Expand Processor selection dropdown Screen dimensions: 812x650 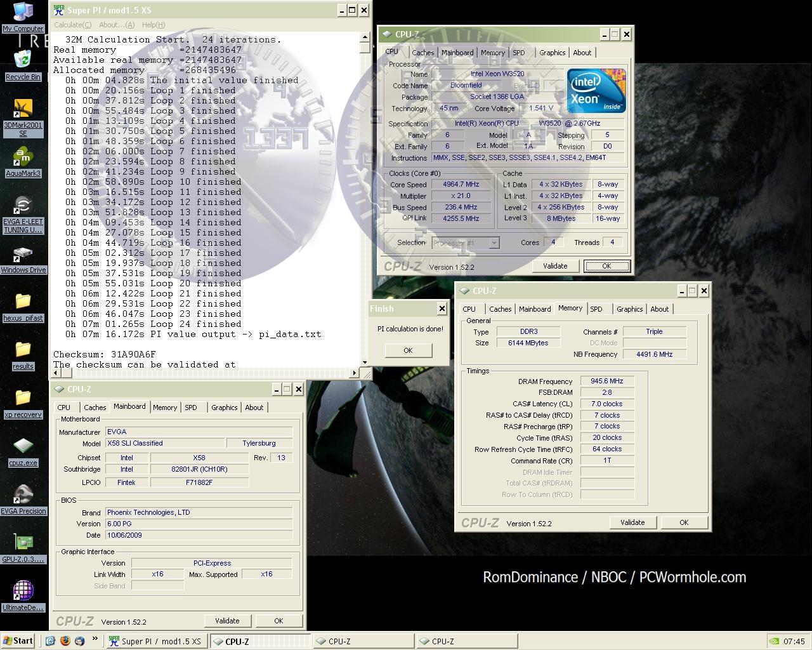[x=494, y=243]
